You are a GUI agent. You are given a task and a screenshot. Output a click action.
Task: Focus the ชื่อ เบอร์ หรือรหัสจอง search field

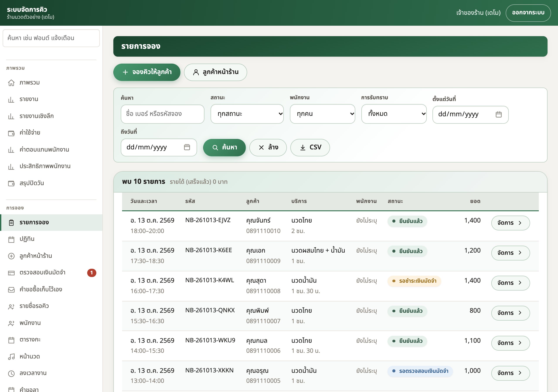coord(162,114)
